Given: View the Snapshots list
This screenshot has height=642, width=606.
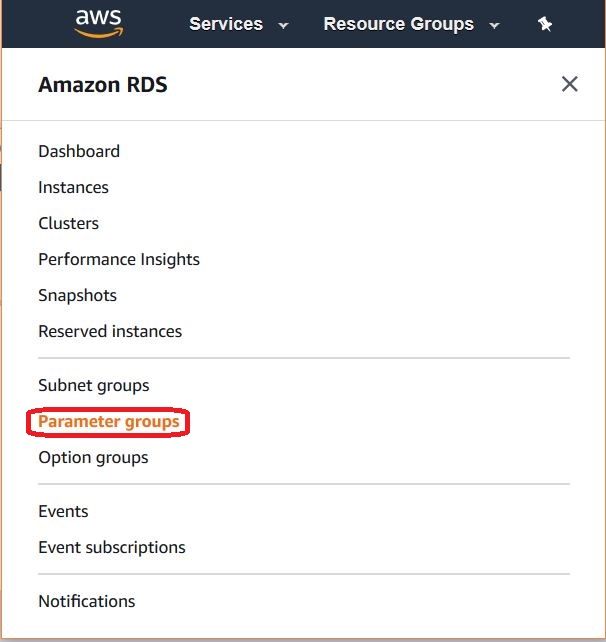Looking at the screenshot, I should coord(77,295).
